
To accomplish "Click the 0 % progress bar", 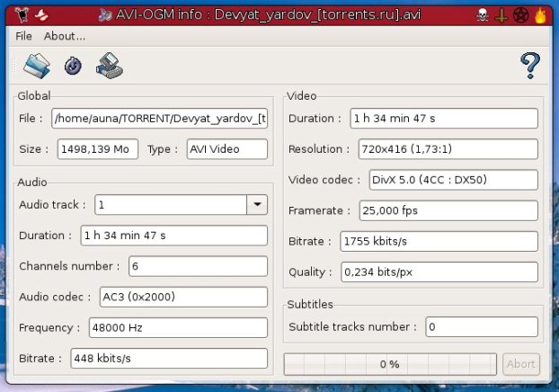I will click(390, 364).
